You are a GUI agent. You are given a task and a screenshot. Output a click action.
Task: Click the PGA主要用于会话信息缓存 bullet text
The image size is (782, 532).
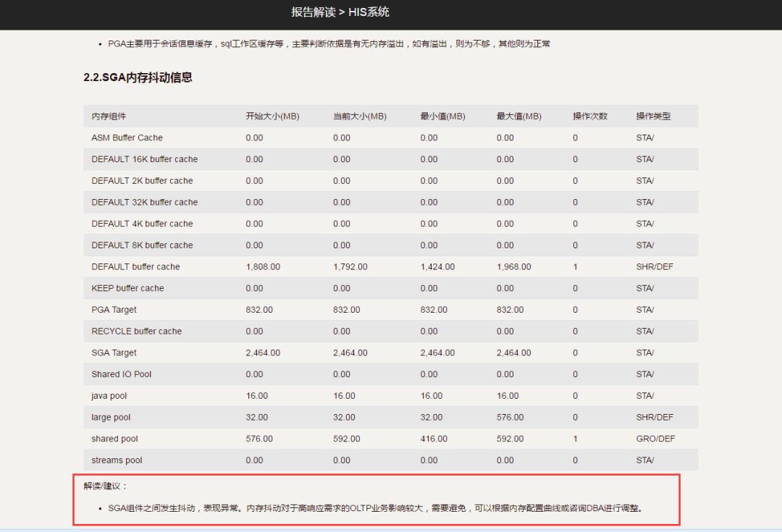[329, 44]
